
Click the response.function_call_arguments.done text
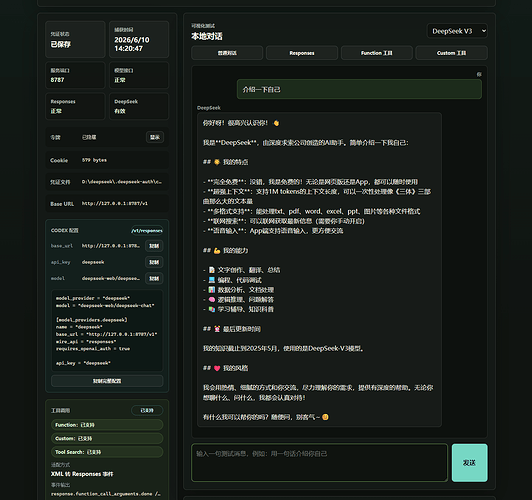tap(106, 494)
